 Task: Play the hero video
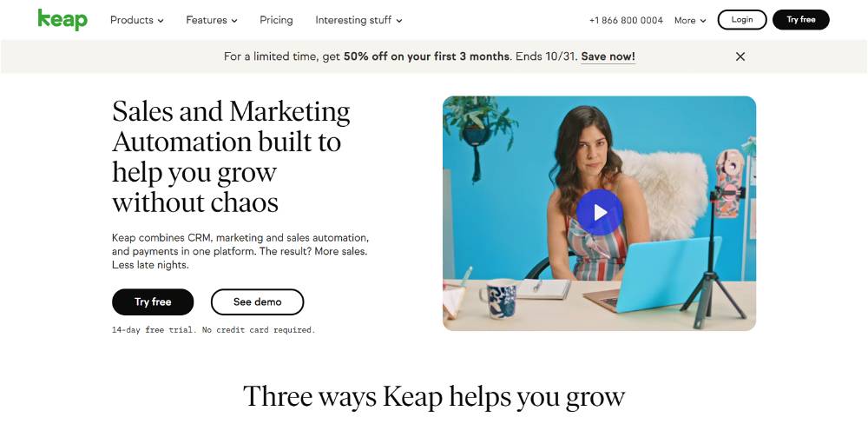600,212
